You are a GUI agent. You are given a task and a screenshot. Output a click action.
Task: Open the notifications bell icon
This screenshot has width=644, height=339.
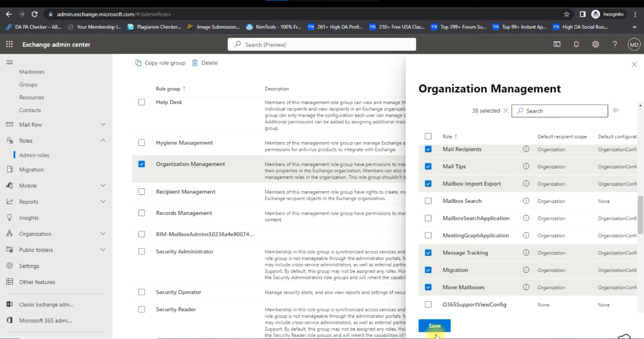(576, 44)
